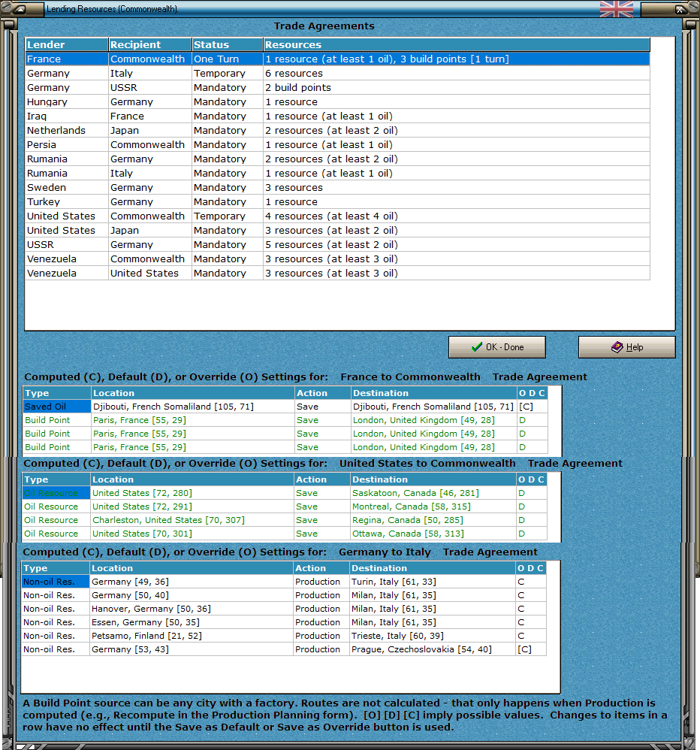700x750 pixels.
Task: Select the Venezuela to Commonwealth agreement row
Action: [x=337, y=259]
